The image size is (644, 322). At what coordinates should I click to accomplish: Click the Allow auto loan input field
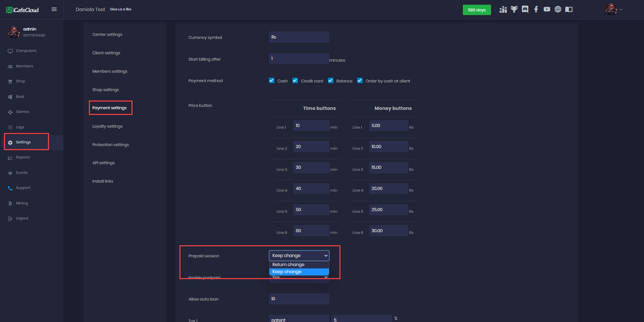pos(299,299)
